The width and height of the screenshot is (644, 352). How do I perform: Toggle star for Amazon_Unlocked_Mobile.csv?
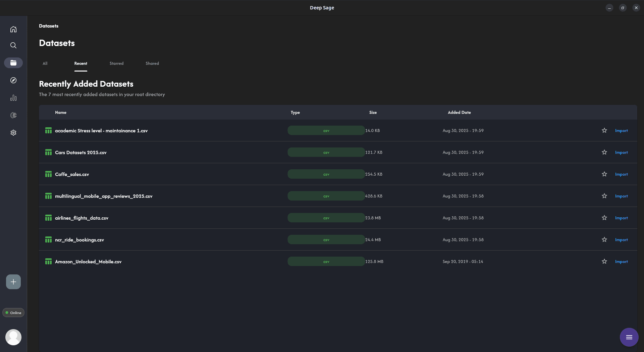[604, 261]
